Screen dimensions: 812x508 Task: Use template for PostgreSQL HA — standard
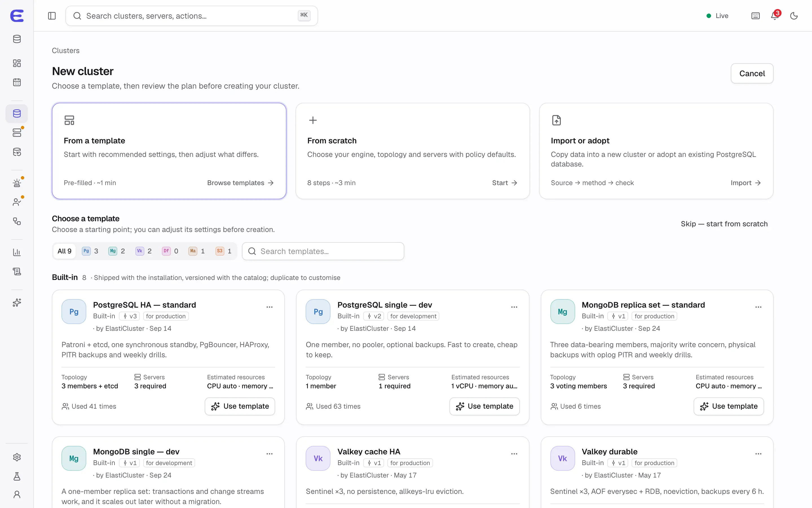[240, 406]
